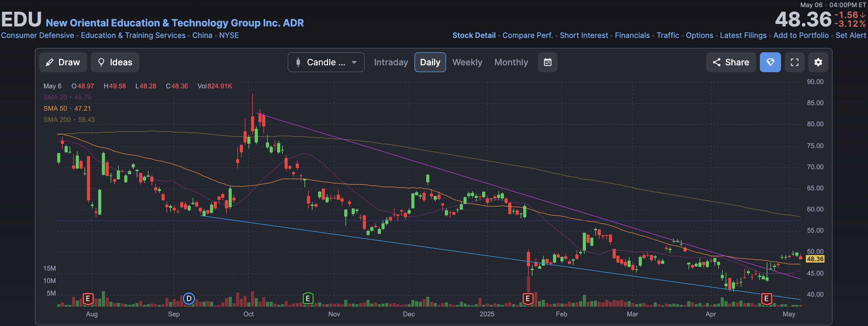Image resolution: width=868 pixels, height=326 pixels.
Task: Enter fullscreen chart mode
Action: [795, 62]
